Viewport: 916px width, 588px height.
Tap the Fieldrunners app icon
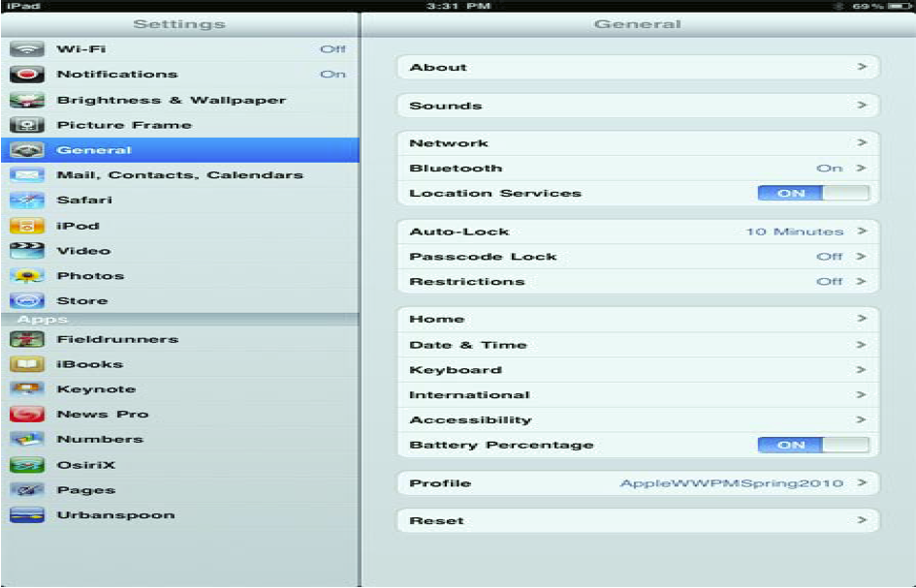pyautogui.click(x=27, y=339)
